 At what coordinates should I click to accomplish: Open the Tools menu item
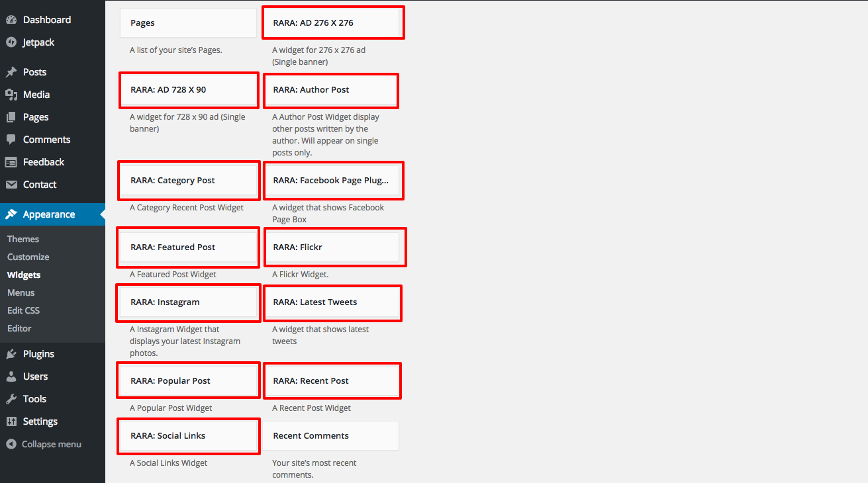52,399
